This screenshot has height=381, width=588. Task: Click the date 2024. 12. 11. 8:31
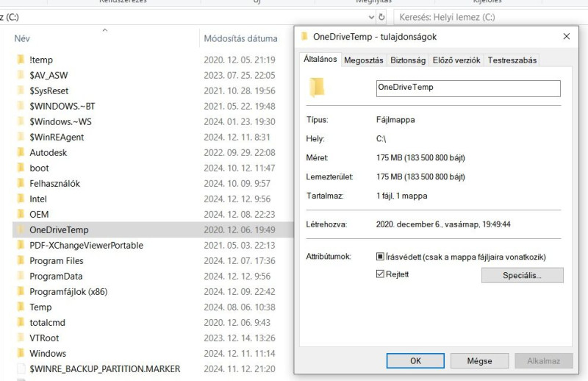(237, 137)
